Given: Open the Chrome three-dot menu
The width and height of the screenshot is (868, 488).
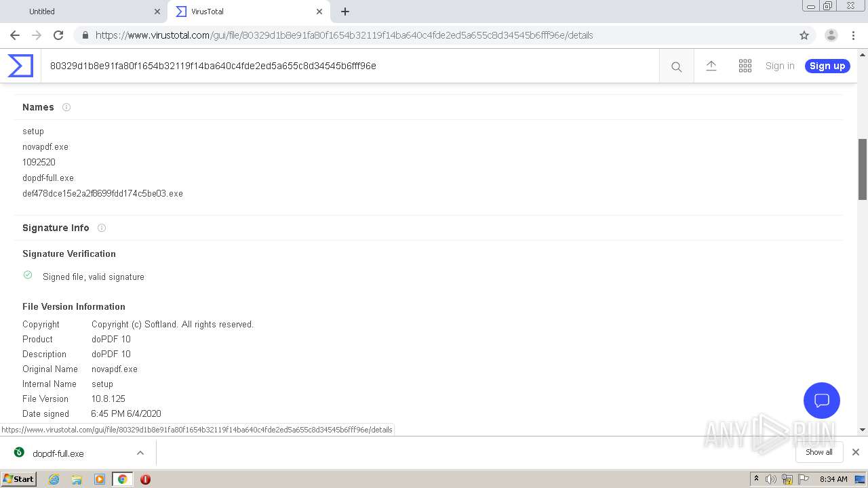Looking at the screenshot, I should (x=853, y=35).
